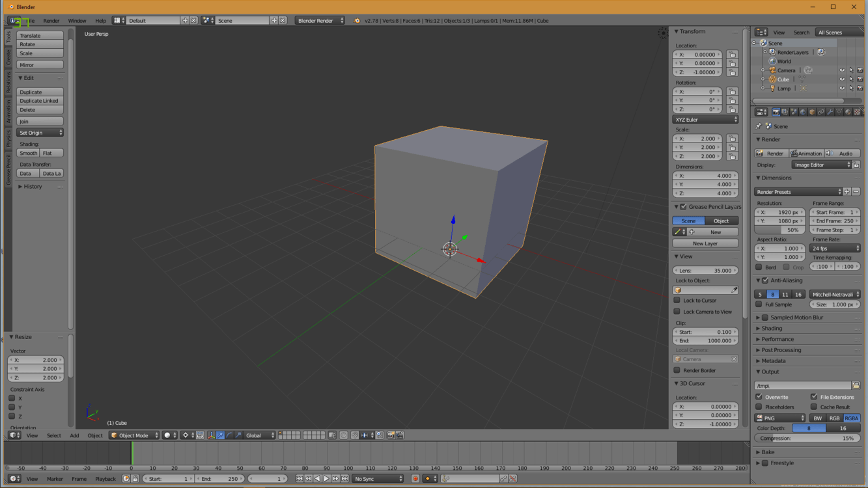
Task: Click the PNG Compression slider
Action: point(807,439)
